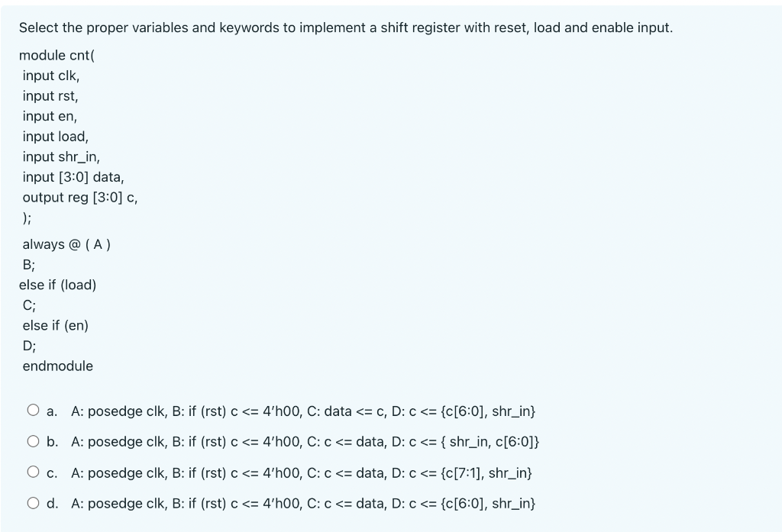The width and height of the screenshot is (782, 532).
Task: Click the input en declaration line
Action: click(x=47, y=116)
